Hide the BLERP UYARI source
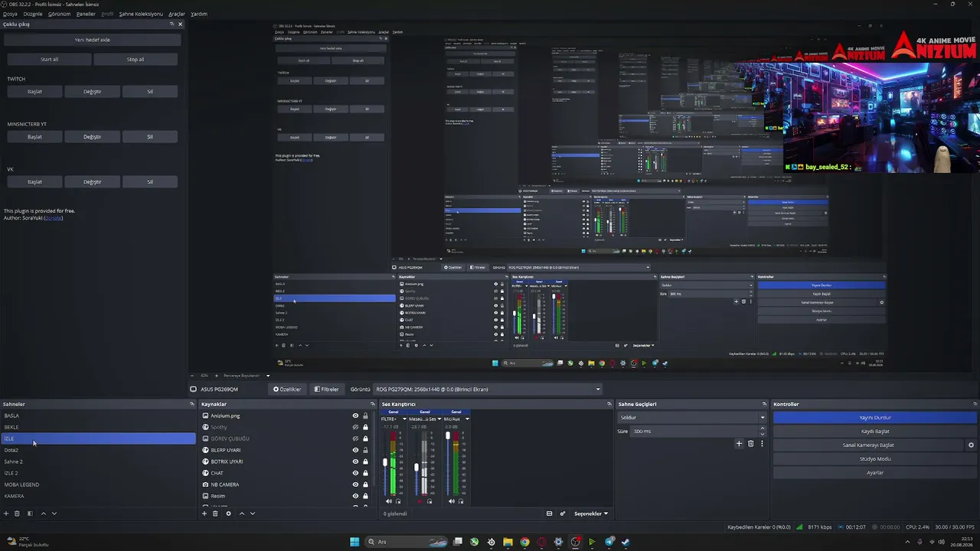Viewport: 980px width, 551px height. click(x=355, y=450)
